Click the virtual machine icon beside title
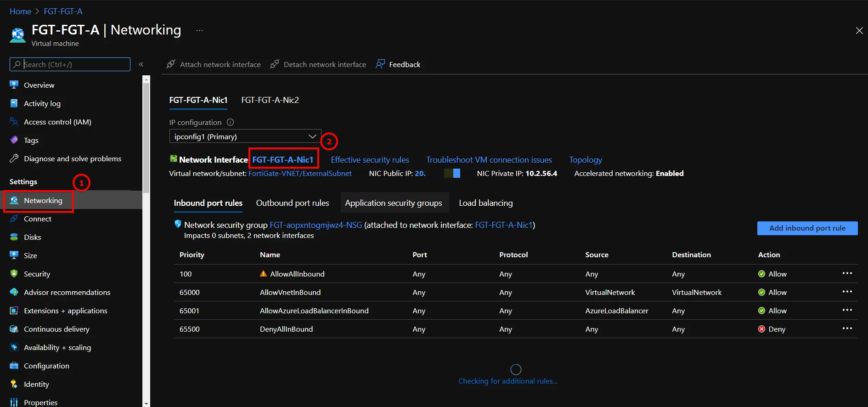This screenshot has height=407, width=868. click(17, 35)
